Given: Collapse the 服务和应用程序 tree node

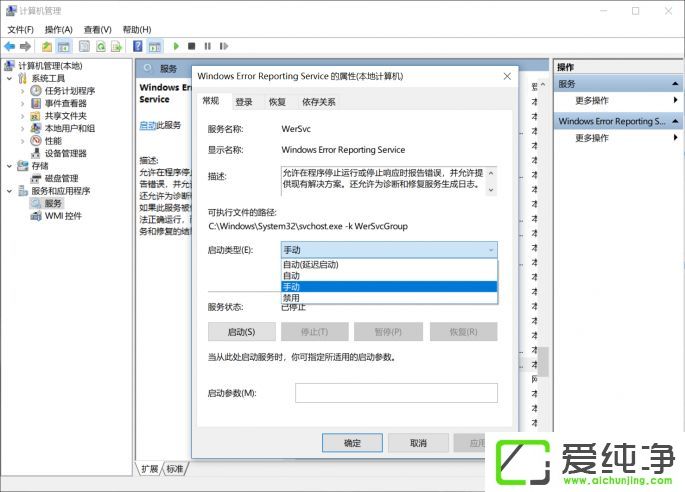Looking at the screenshot, I should coord(10,191).
